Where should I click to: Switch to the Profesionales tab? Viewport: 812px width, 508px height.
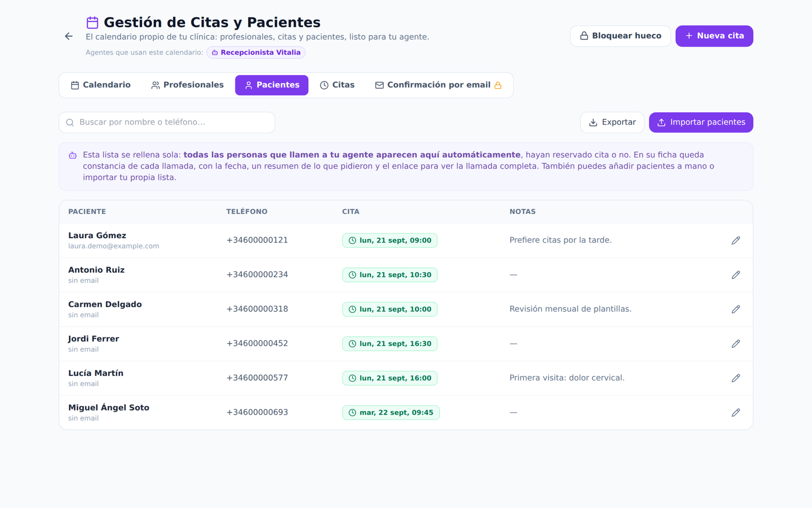187,85
